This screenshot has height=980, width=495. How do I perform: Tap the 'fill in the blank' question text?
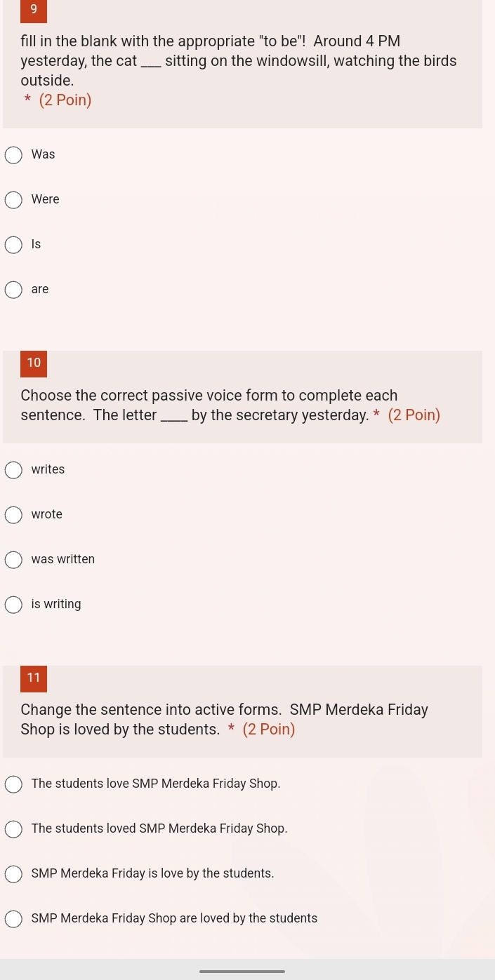[x=239, y=61]
